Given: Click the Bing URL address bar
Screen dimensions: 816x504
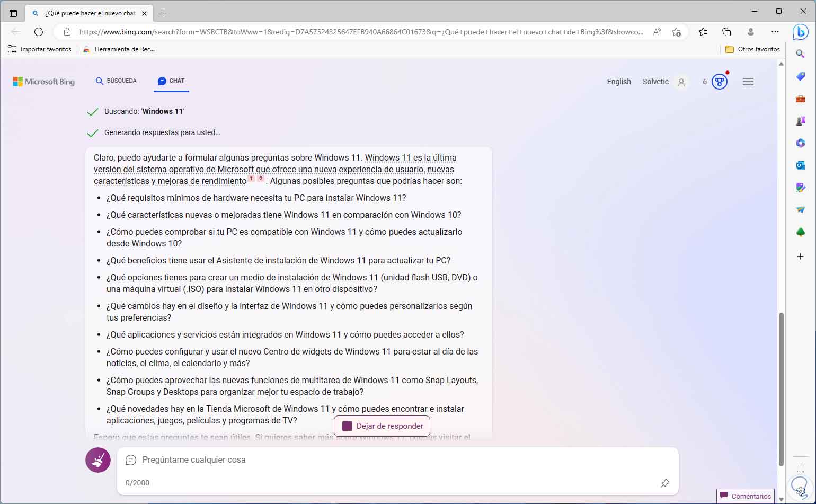Looking at the screenshot, I should coord(362,32).
